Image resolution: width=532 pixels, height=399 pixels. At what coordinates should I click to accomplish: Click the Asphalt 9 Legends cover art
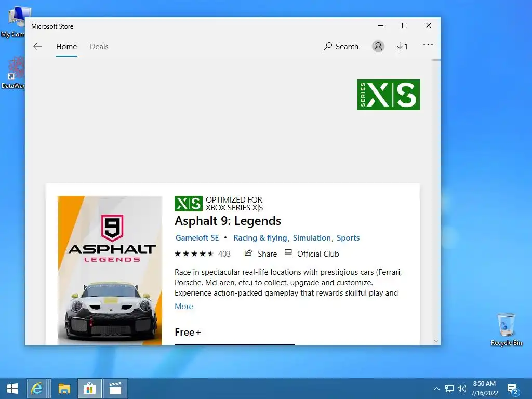(110, 270)
